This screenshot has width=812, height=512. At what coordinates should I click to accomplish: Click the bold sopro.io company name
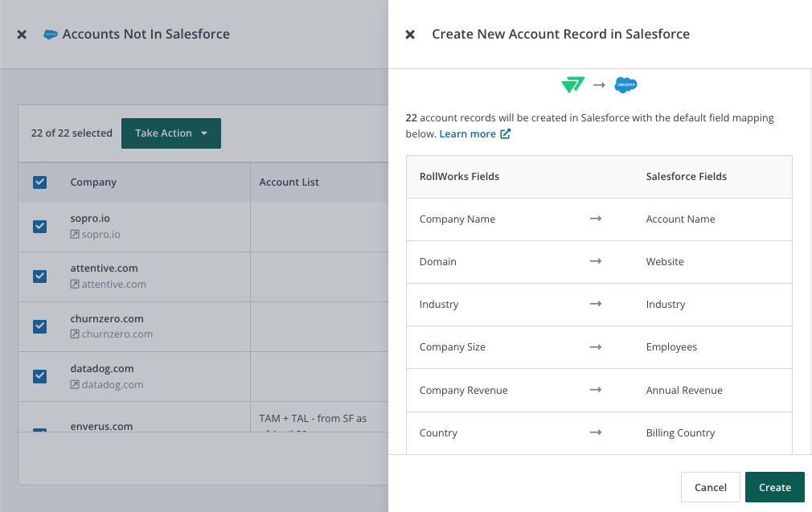(90, 219)
